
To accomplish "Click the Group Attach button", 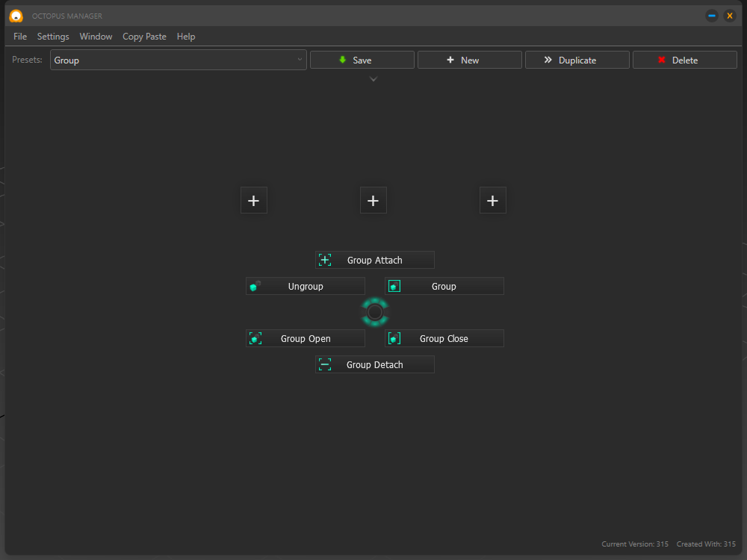I will tap(375, 260).
